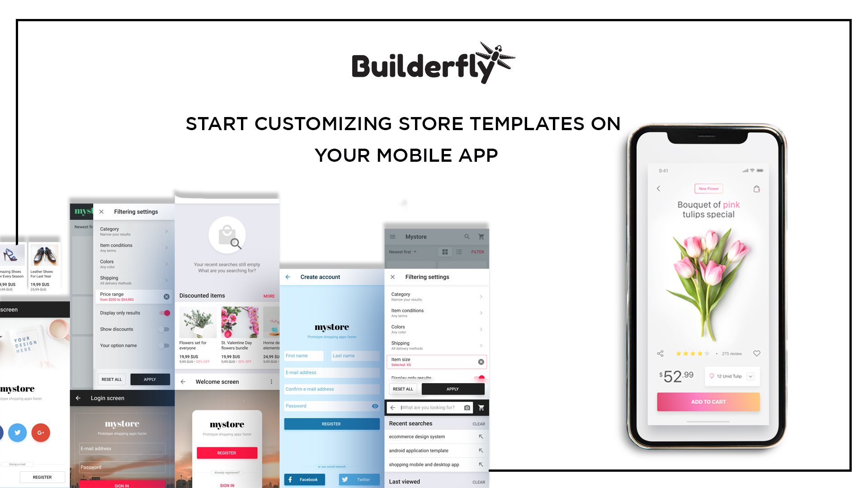Click the search icon in Mystore header

467,237
